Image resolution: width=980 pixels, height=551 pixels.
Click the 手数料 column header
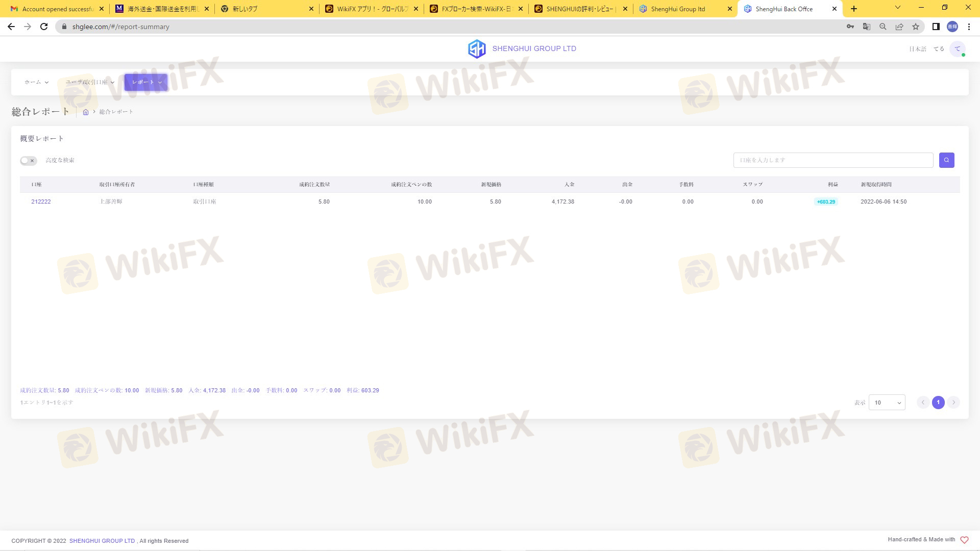pyautogui.click(x=686, y=185)
